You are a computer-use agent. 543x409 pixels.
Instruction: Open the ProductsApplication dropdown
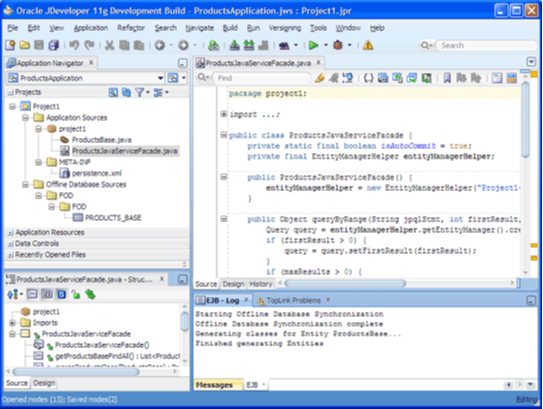point(160,78)
